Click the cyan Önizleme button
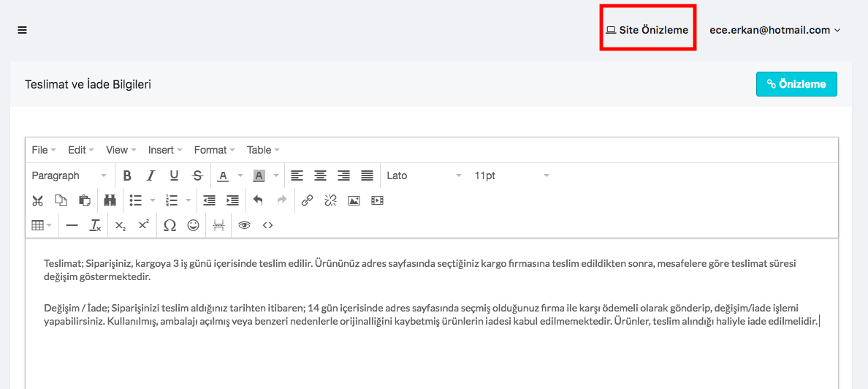The width and height of the screenshot is (868, 389). [x=796, y=84]
